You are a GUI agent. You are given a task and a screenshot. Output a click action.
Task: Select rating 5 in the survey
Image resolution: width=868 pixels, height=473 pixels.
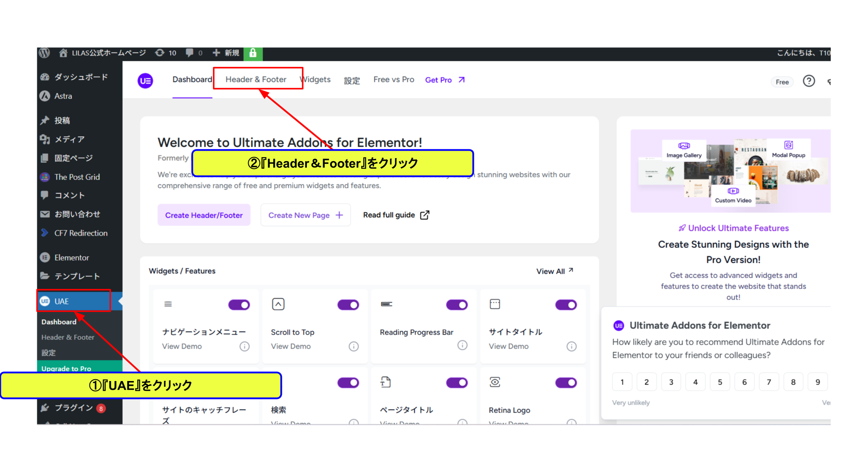click(720, 382)
